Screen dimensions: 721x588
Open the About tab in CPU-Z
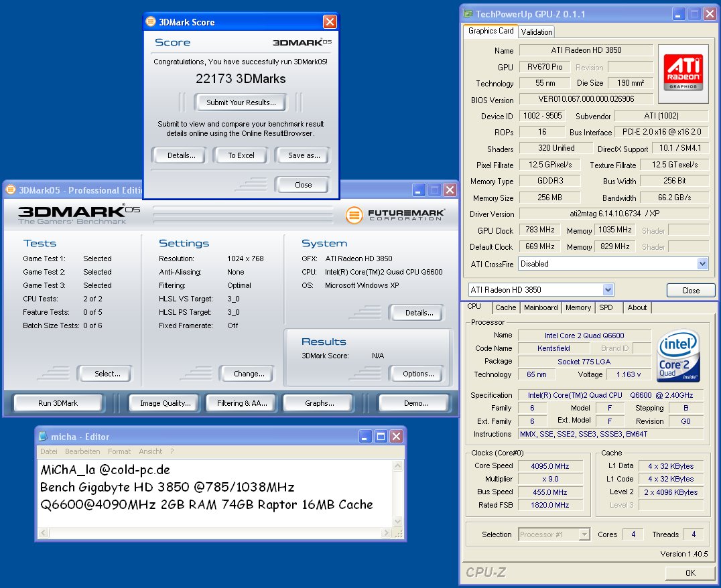pyautogui.click(x=637, y=307)
